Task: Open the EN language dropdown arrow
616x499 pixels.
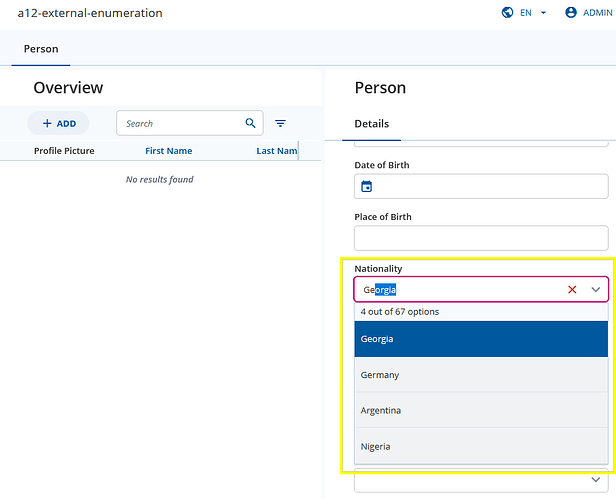Action: 544,13
